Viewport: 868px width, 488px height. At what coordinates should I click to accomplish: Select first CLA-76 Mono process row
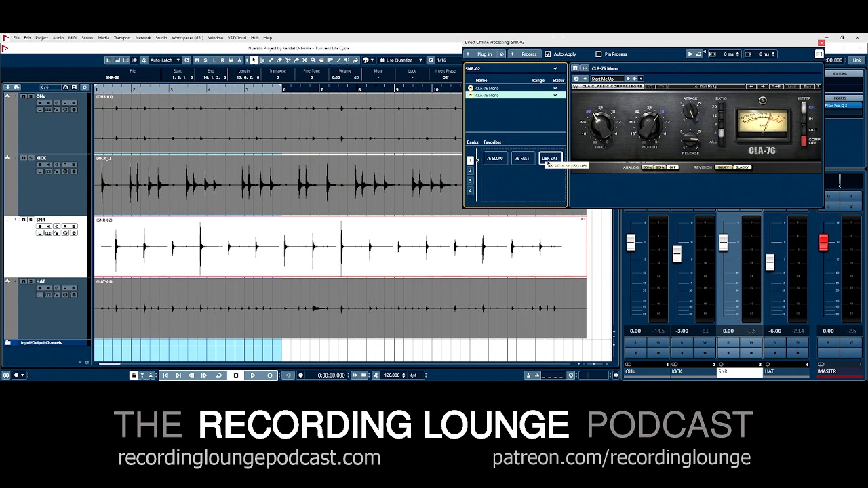pyautogui.click(x=515, y=88)
